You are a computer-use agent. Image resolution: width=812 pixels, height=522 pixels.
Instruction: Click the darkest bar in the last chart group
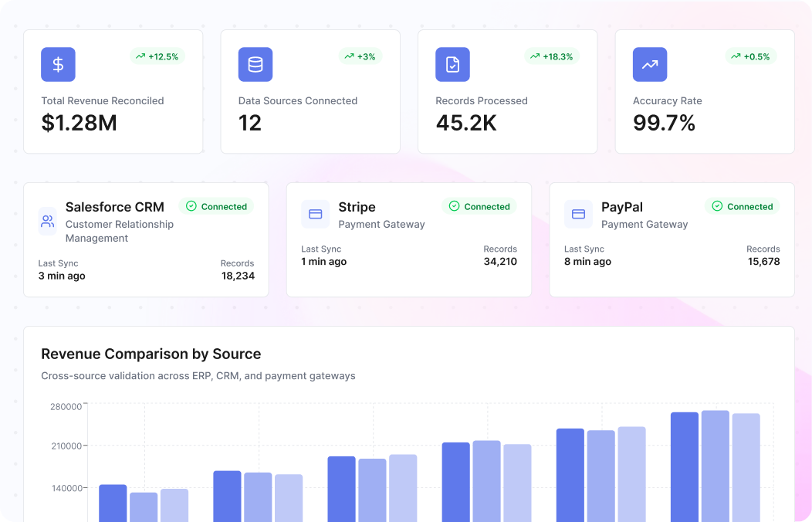click(685, 467)
